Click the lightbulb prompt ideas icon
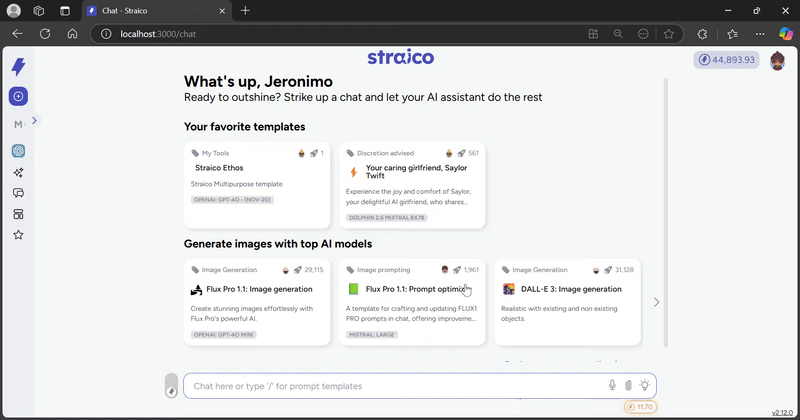This screenshot has height=420, width=800. tap(645, 385)
